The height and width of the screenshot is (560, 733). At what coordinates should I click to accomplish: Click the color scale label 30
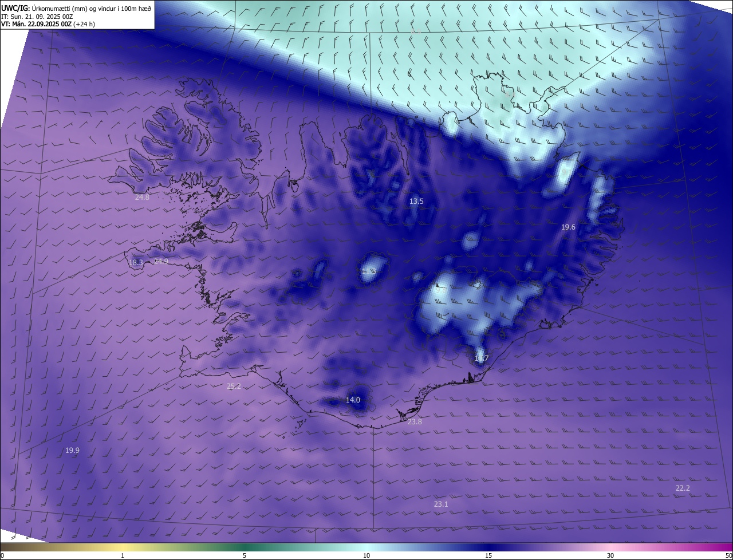pyautogui.click(x=610, y=556)
